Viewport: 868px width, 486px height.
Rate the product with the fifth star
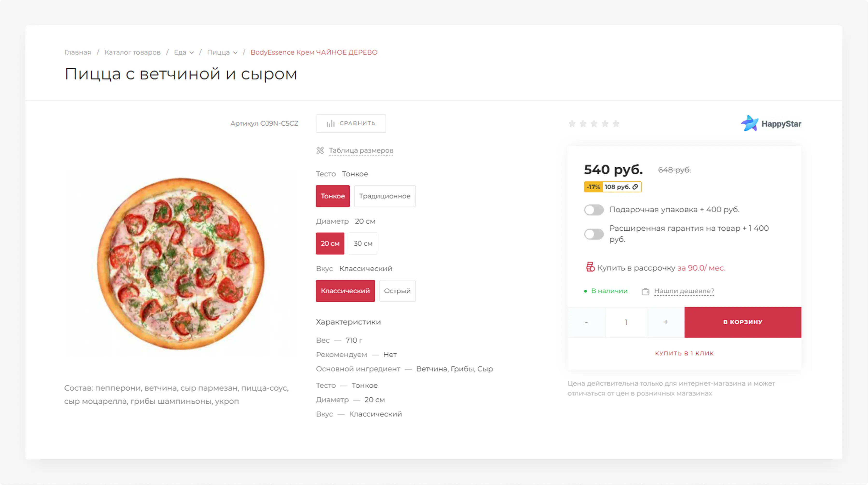click(x=616, y=124)
